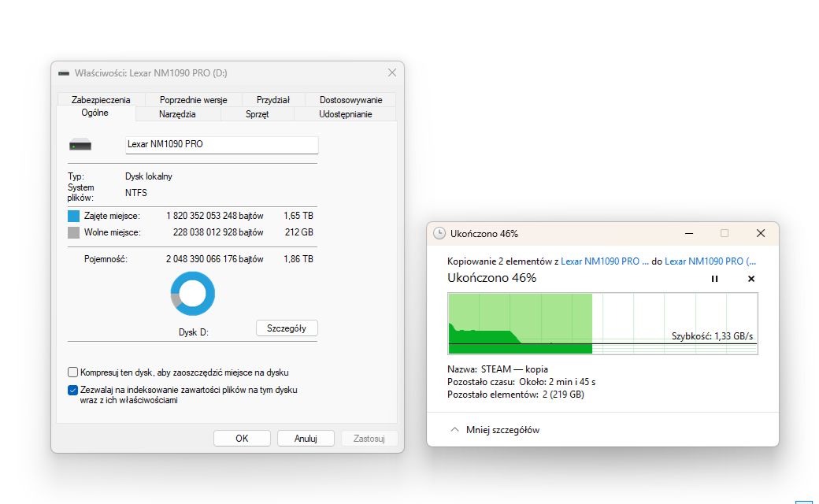Viewport: 819px width, 504px height.
Task: Click the gray Wolne miejsce color square
Action: point(74,232)
